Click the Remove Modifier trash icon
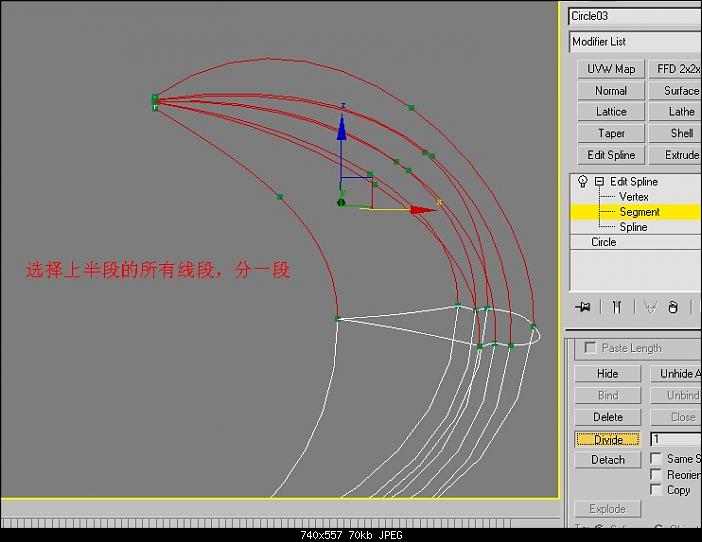Image resolution: width=702 pixels, height=542 pixels. pos(673,307)
